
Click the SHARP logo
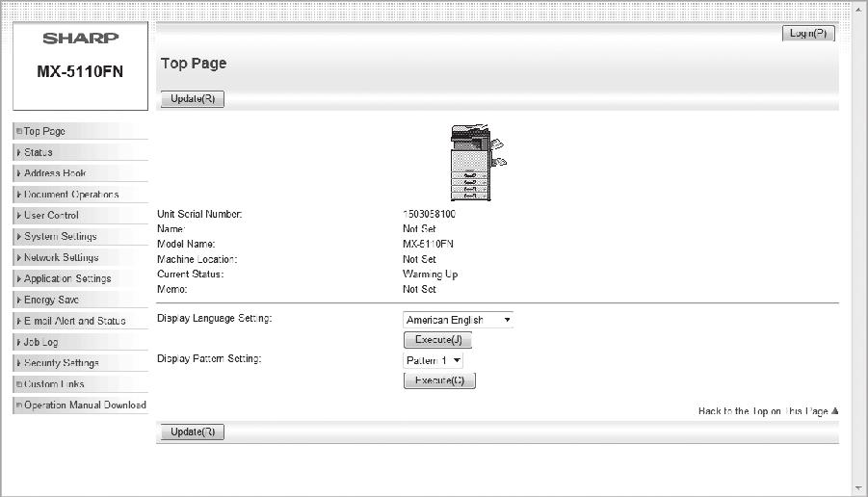click(81, 39)
